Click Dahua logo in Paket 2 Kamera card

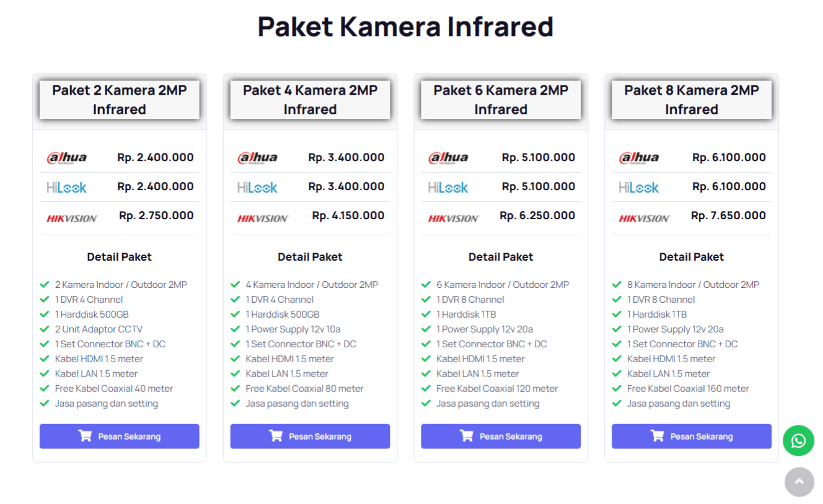67,158
